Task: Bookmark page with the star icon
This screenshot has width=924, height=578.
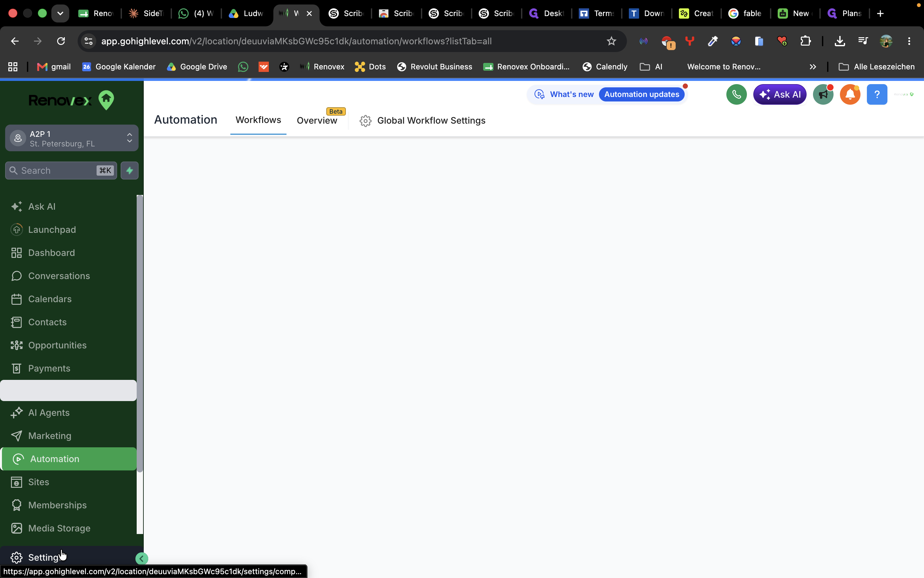Action: click(611, 41)
